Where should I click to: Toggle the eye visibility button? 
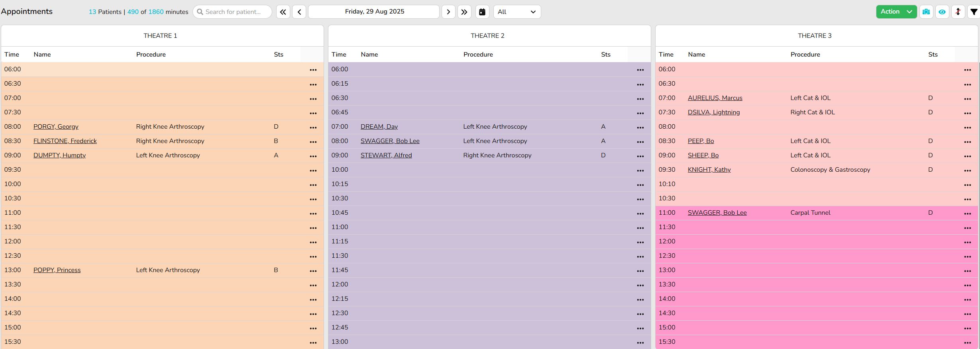pos(942,12)
